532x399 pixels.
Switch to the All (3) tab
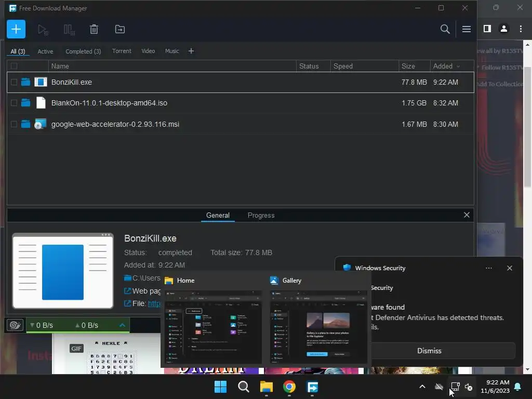click(x=18, y=51)
